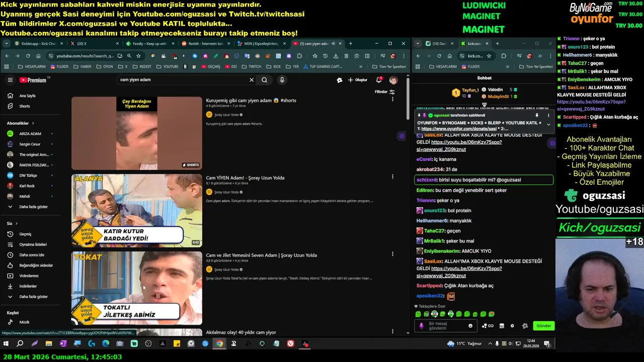Open the HESAPLARIM bookmark folder in YouTube window
The image size is (644, 362).
(x=31, y=66)
